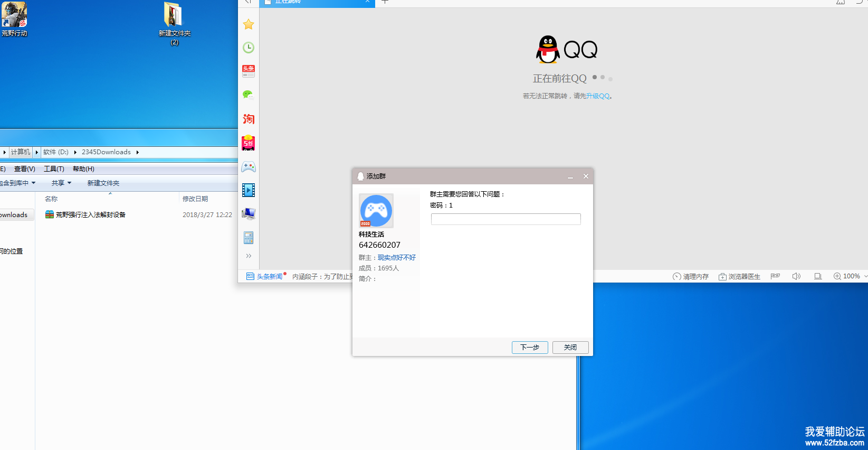Click 软件 (D:) in Explorer address path

(56, 152)
